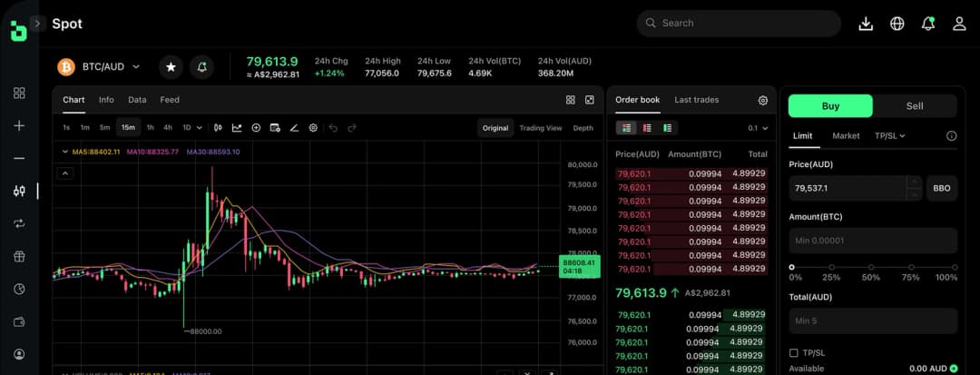Select the 4h timeframe

point(168,127)
